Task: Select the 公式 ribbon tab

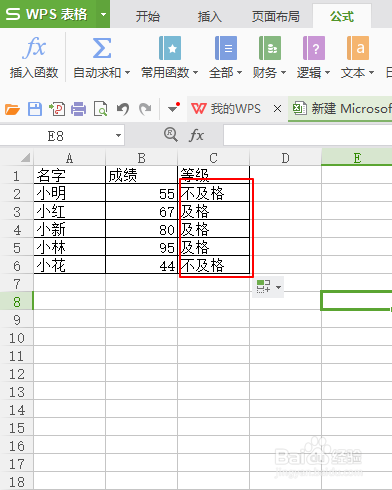Action: point(342,16)
